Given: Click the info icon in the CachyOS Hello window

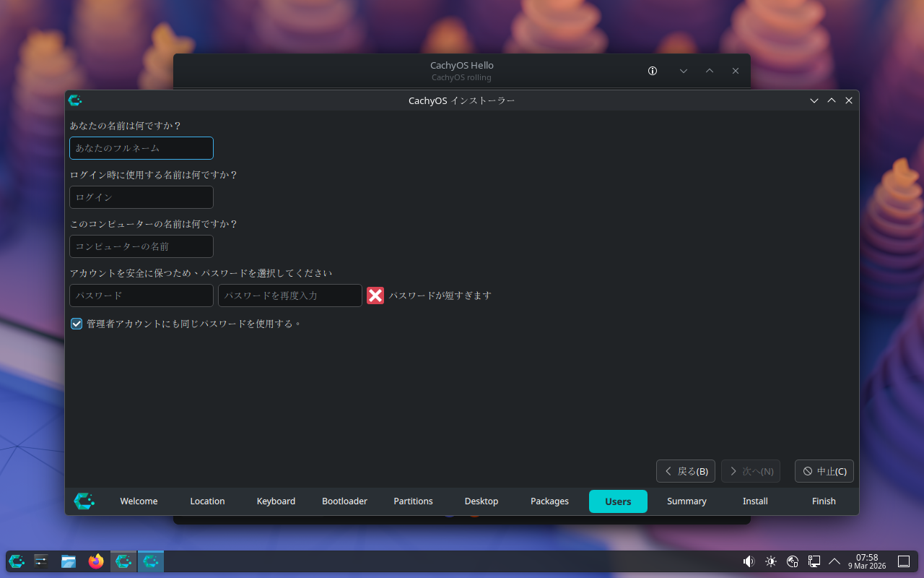Looking at the screenshot, I should (653, 71).
